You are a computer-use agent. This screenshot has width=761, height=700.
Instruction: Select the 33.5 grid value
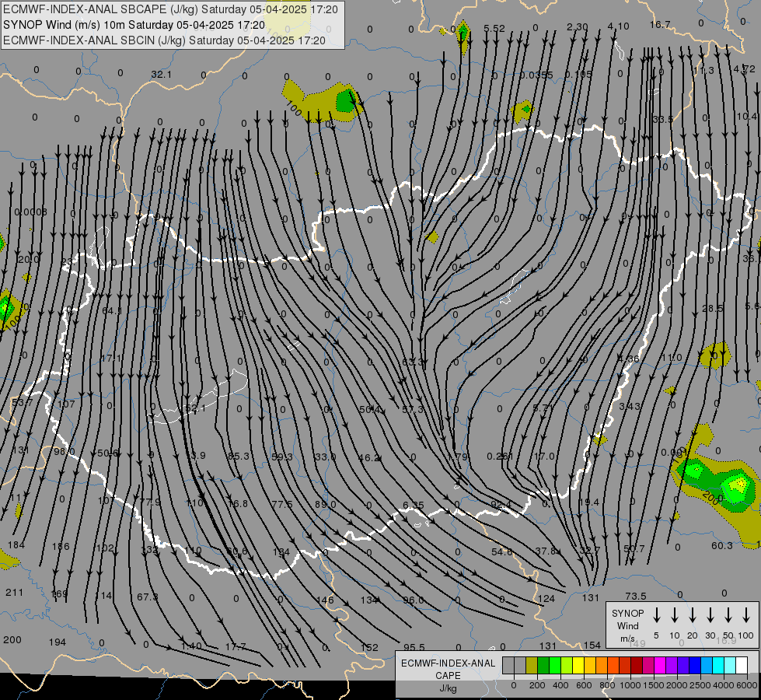[663, 120]
